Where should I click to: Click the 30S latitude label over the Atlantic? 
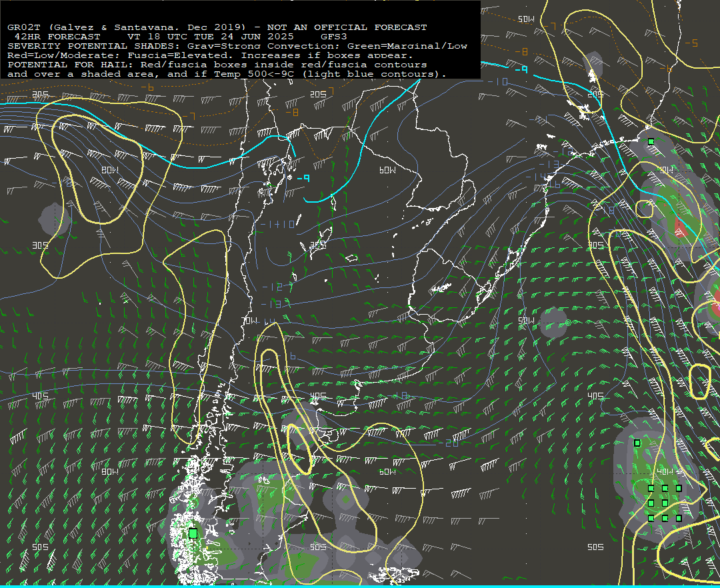(x=595, y=245)
